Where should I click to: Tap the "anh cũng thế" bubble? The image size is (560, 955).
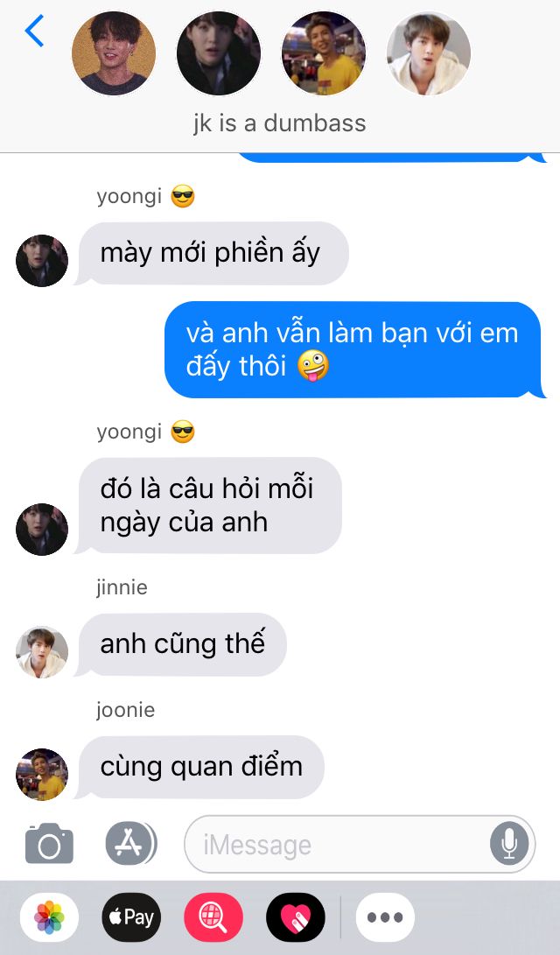(181, 644)
